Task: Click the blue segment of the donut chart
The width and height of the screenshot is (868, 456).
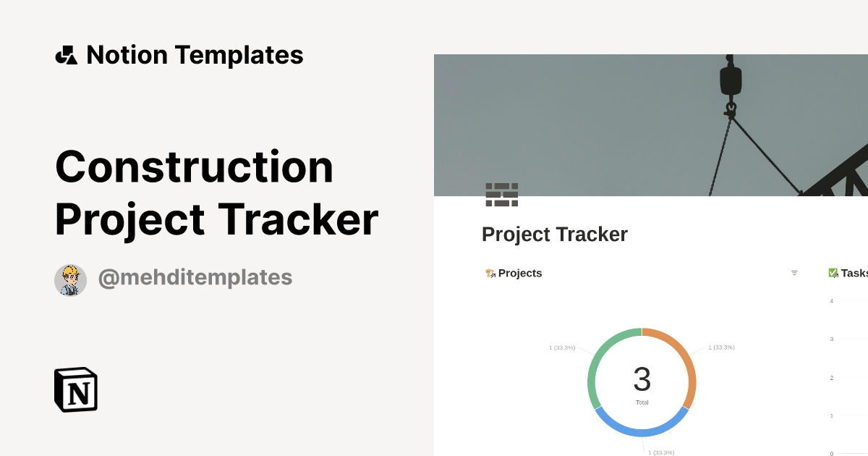Action: pyautogui.click(x=642, y=432)
